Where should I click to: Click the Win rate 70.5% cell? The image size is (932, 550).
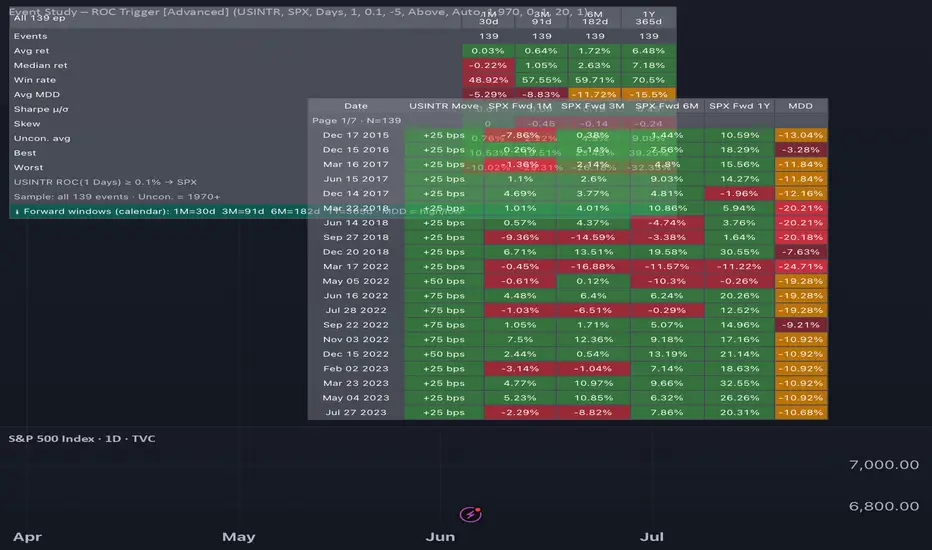point(648,80)
